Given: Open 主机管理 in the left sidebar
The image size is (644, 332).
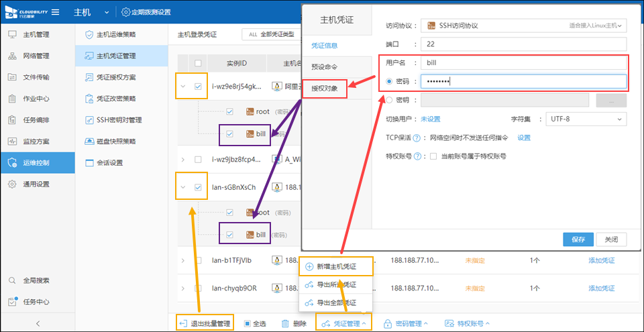Looking at the screenshot, I should [36, 34].
